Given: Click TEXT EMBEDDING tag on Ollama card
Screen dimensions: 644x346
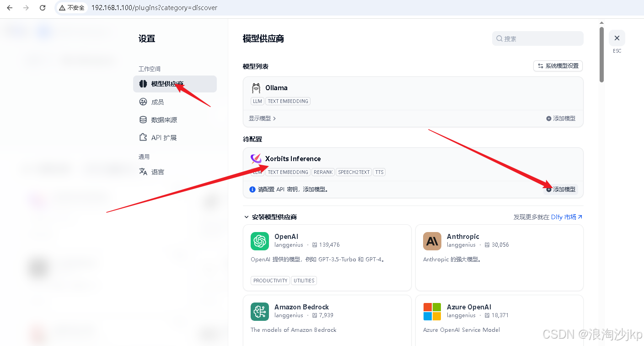Looking at the screenshot, I should pyautogui.click(x=288, y=101).
